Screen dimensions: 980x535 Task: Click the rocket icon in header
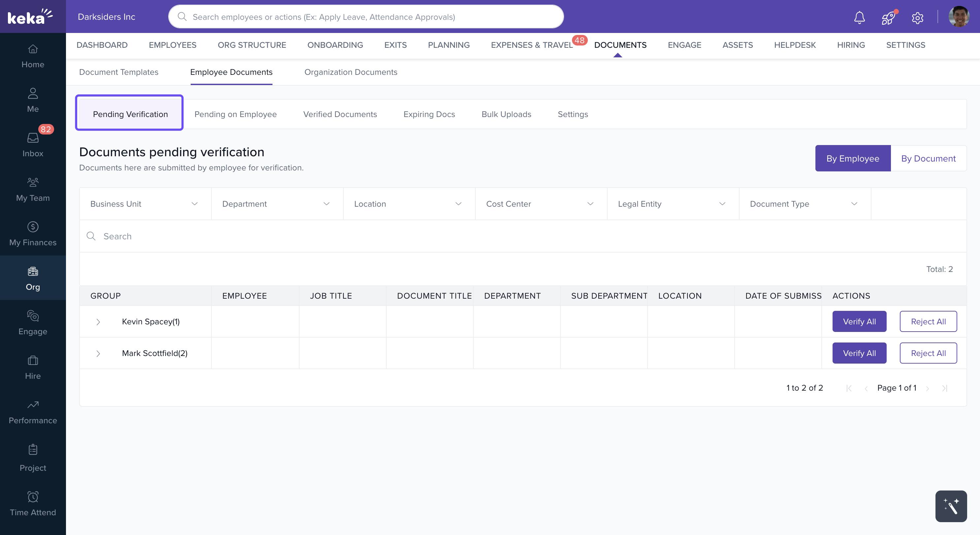pyautogui.click(x=888, y=17)
